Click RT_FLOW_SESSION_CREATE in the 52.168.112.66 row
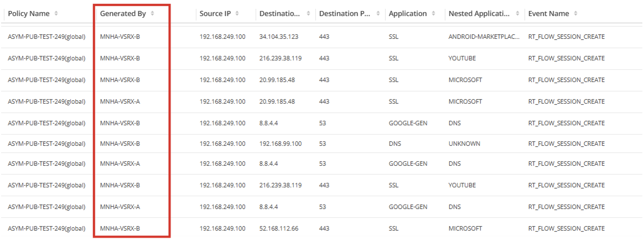Screen dimensions: 644x240 click(566, 228)
